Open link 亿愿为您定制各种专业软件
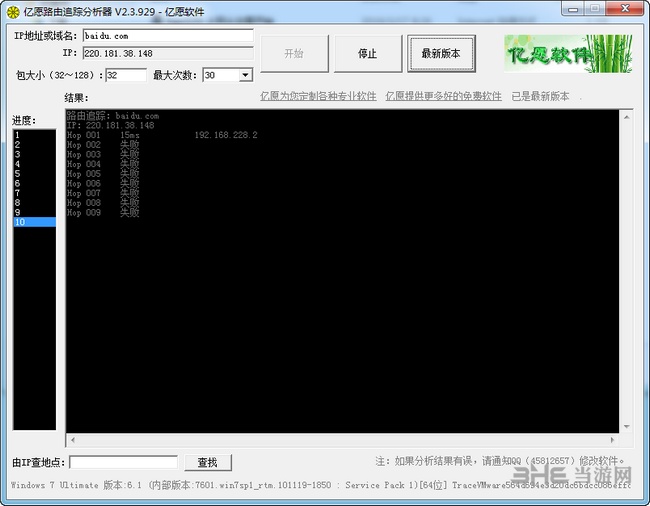Screen dimensions: 650x506 (x=318, y=96)
